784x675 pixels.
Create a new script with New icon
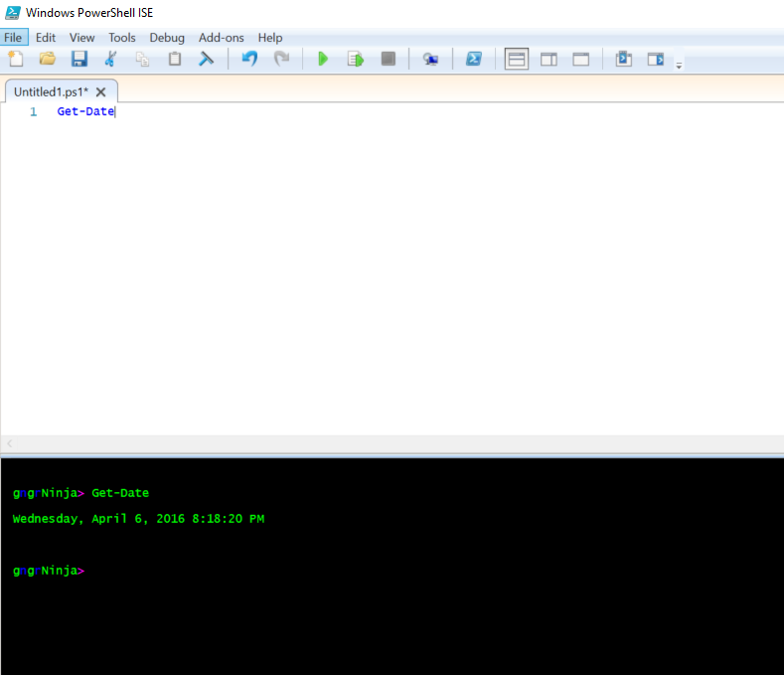16,60
